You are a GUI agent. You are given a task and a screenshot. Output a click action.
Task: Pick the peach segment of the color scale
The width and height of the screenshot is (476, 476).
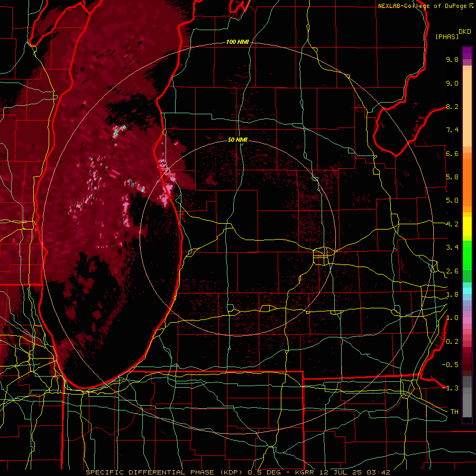pos(467,109)
